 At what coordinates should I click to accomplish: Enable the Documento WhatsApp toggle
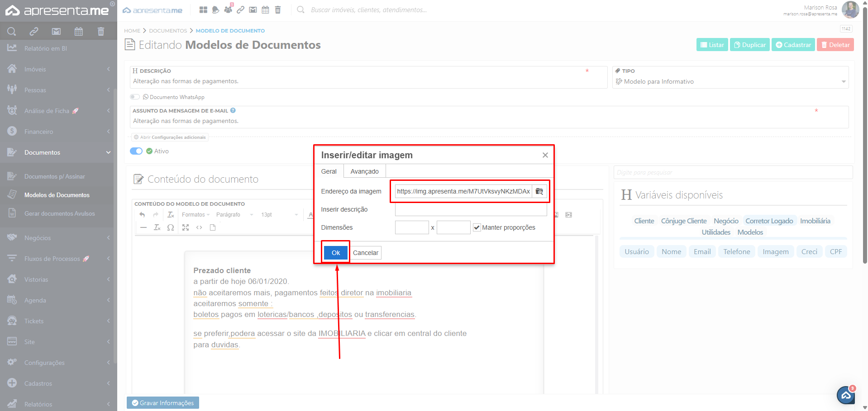(x=135, y=97)
